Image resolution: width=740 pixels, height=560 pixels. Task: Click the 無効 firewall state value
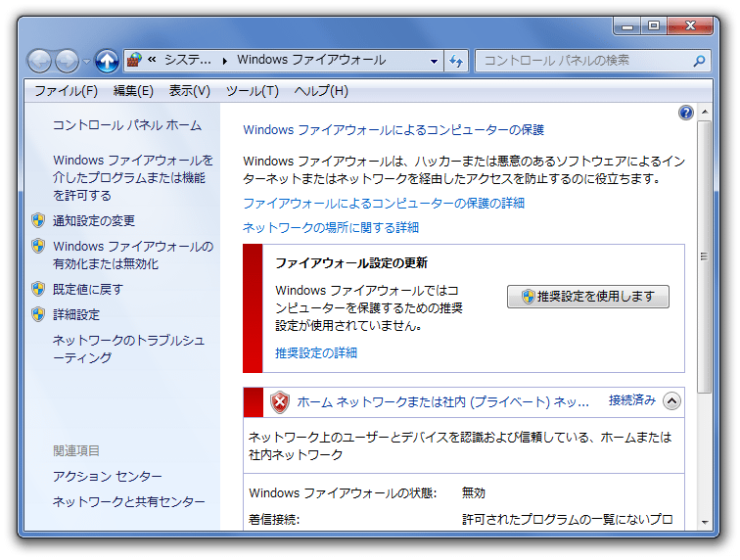point(474,493)
